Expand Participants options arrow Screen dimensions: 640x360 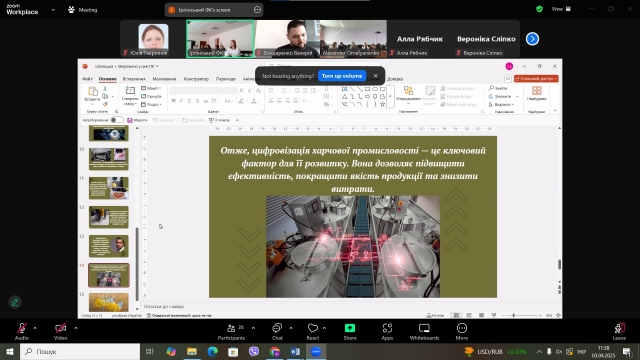coord(253,328)
